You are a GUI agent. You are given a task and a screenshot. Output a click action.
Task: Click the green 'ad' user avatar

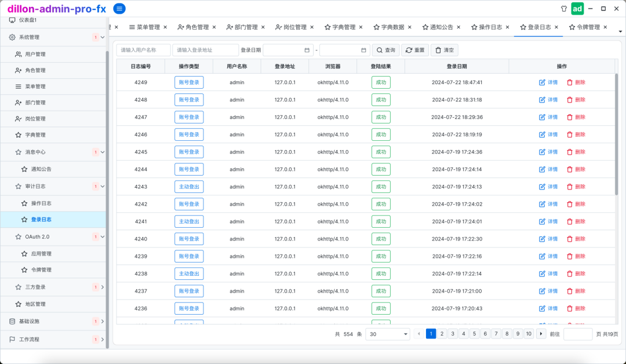click(x=577, y=9)
